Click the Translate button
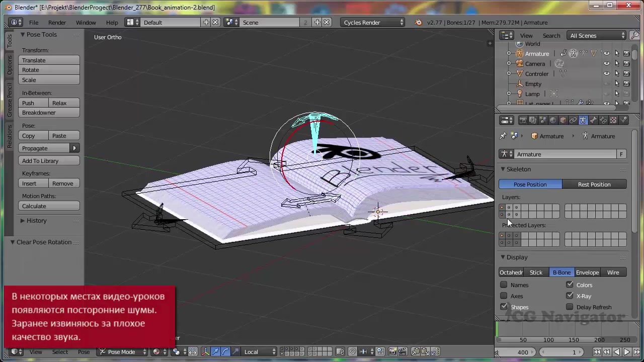 click(49, 60)
